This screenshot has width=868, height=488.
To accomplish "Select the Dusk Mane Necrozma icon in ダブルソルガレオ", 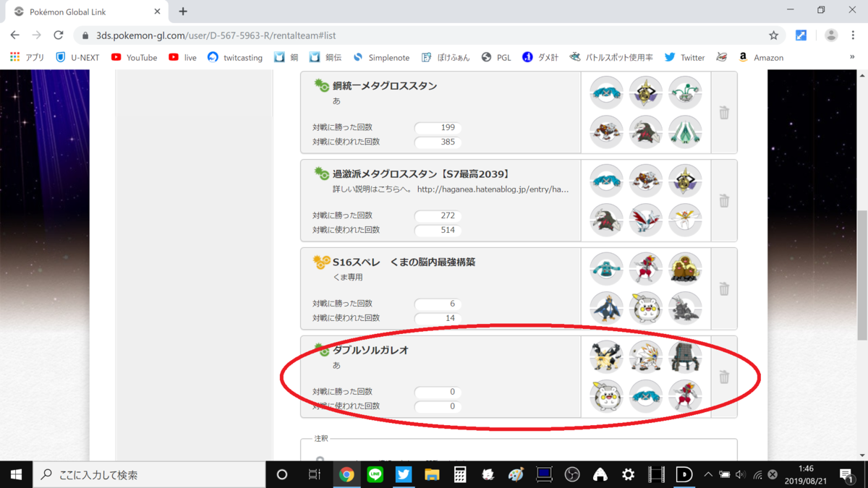I will [606, 357].
